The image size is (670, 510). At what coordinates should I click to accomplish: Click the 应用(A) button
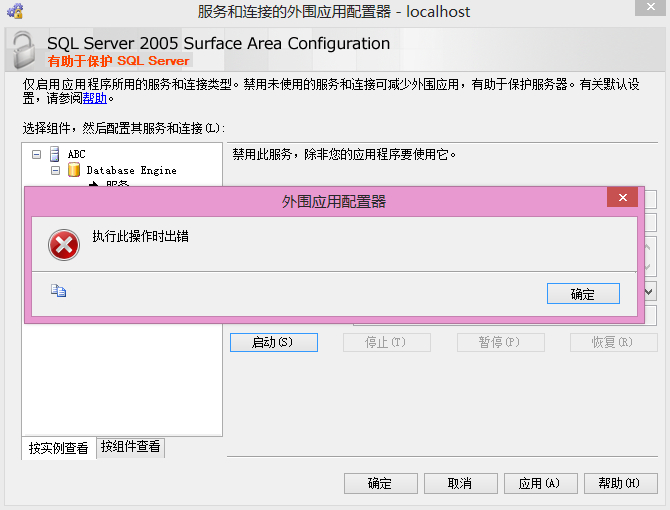[541, 484]
